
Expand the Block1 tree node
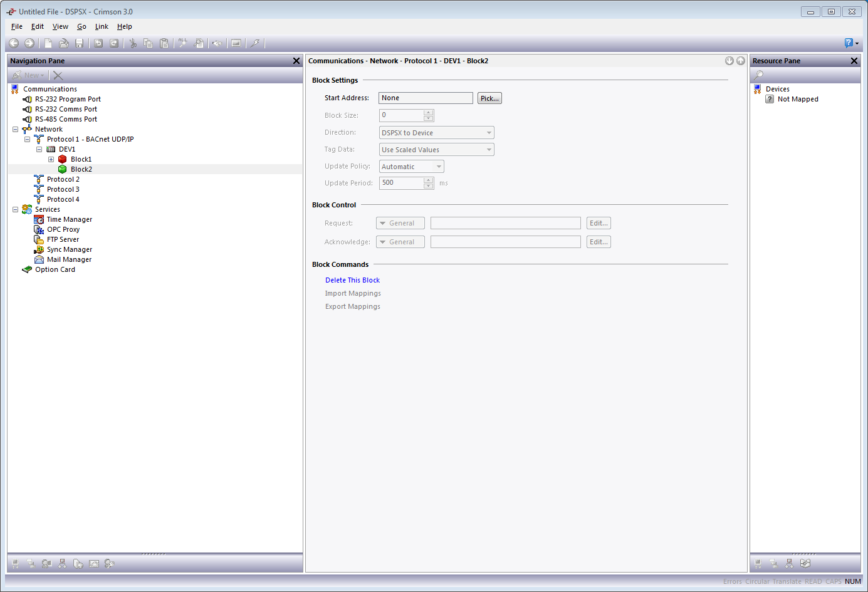pyautogui.click(x=51, y=159)
